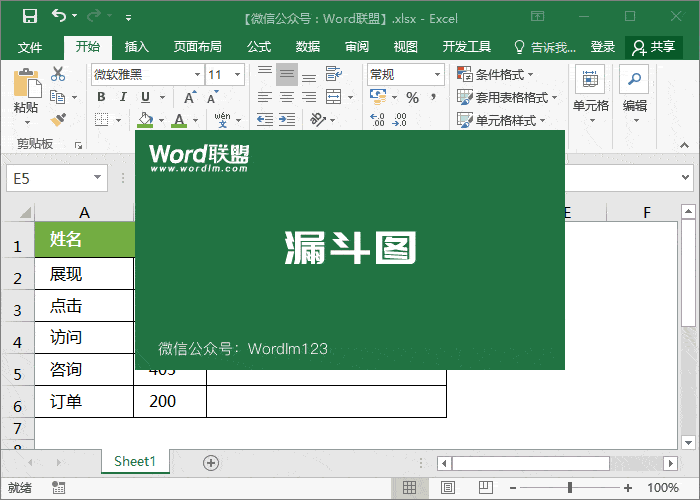
Task: Click the 告诉我 search lightbulb
Action: pyautogui.click(x=519, y=47)
